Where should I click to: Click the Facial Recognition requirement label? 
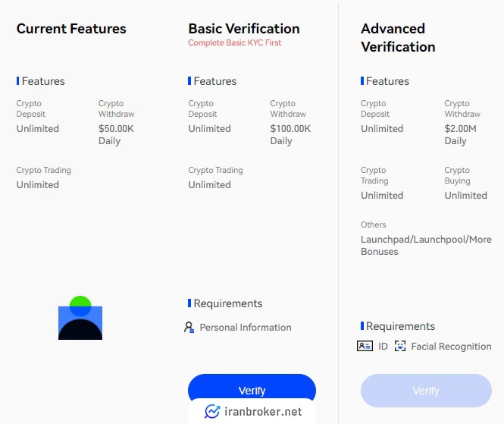(451, 347)
